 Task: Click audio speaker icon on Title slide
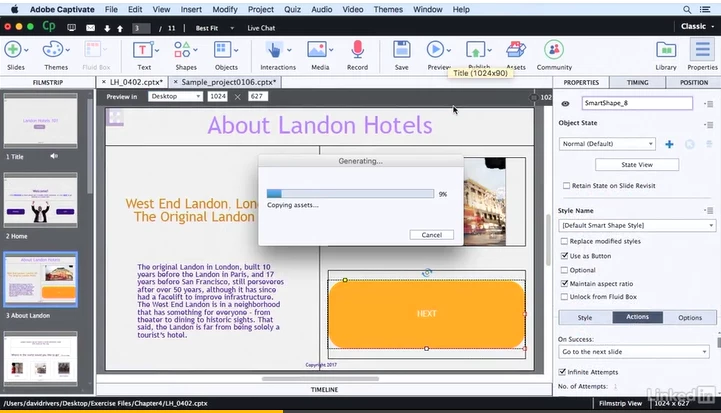click(x=54, y=156)
